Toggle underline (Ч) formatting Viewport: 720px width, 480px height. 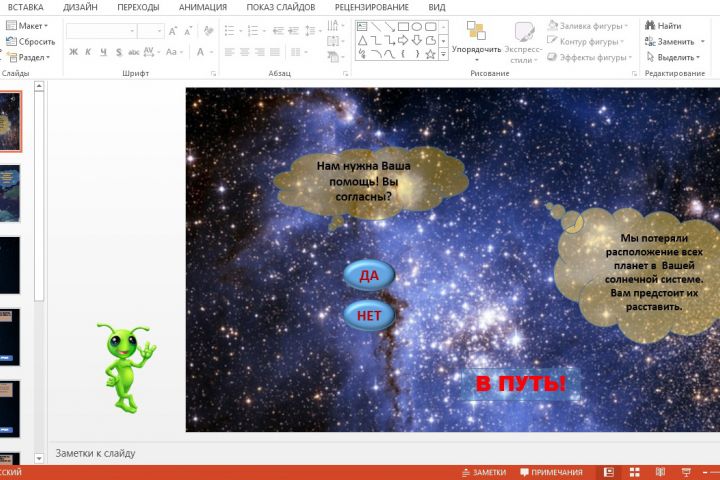pyautogui.click(x=104, y=52)
